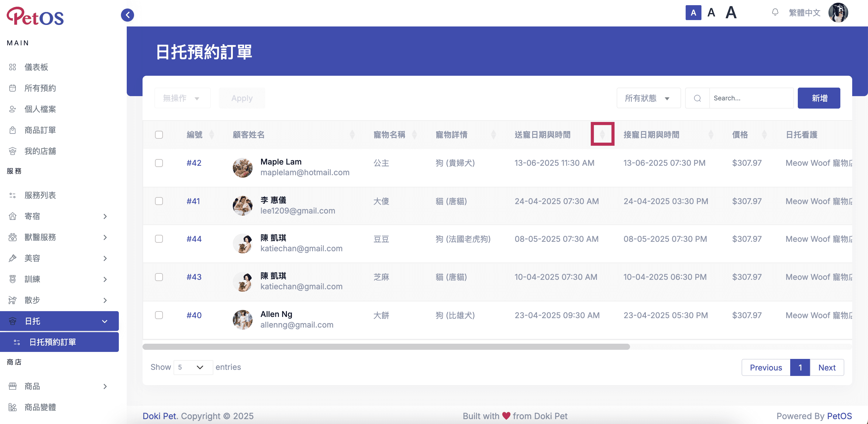This screenshot has height=424, width=868.
Task: Sort by 顧客姓名 column arrows
Action: (352, 134)
